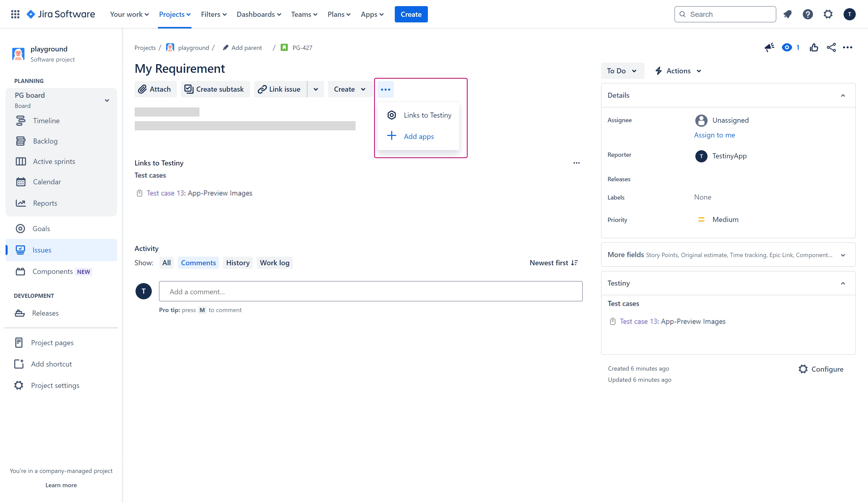Collapse the Testiny panel
The image size is (868, 503).
tap(843, 283)
